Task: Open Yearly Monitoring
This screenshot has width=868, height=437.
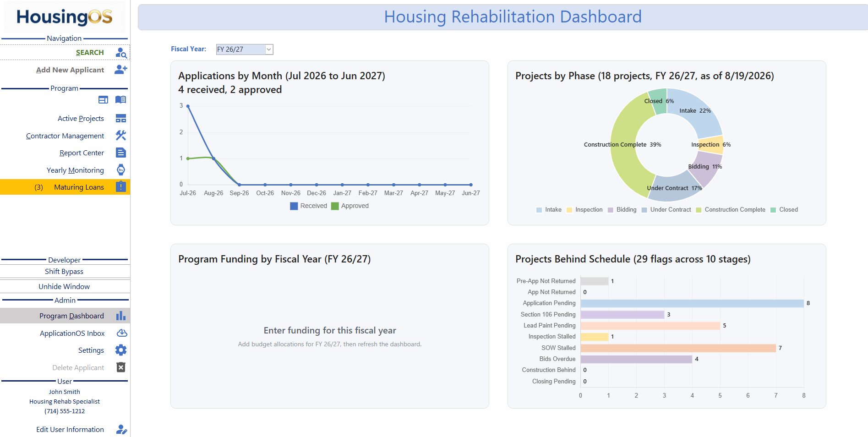Action: tap(75, 170)
